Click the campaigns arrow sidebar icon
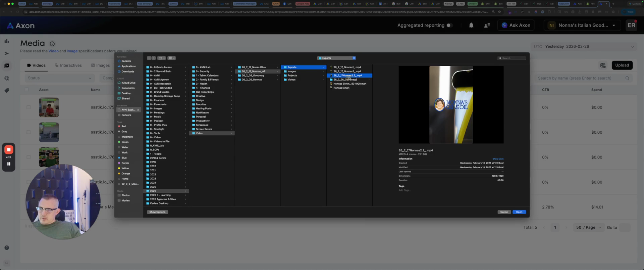Viewport: 644px width, 270px height. coord(7,53)
